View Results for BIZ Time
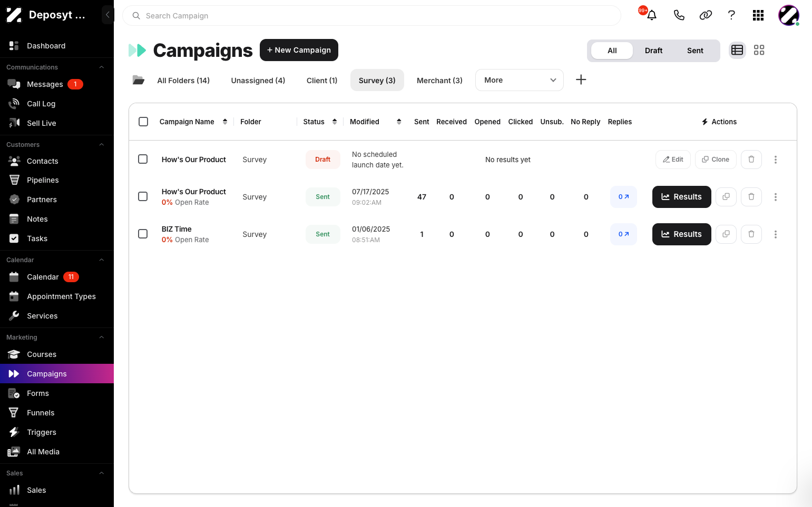812x507 pixels. [682, 234]
